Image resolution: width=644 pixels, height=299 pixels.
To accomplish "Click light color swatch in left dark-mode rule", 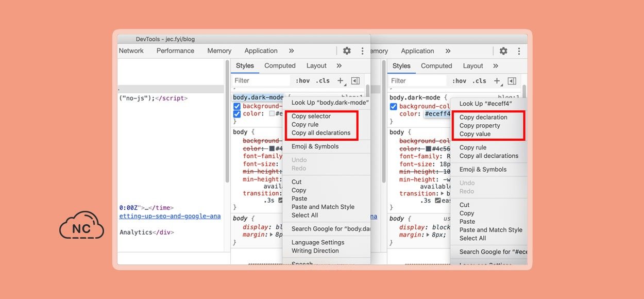I will (272, 114).
